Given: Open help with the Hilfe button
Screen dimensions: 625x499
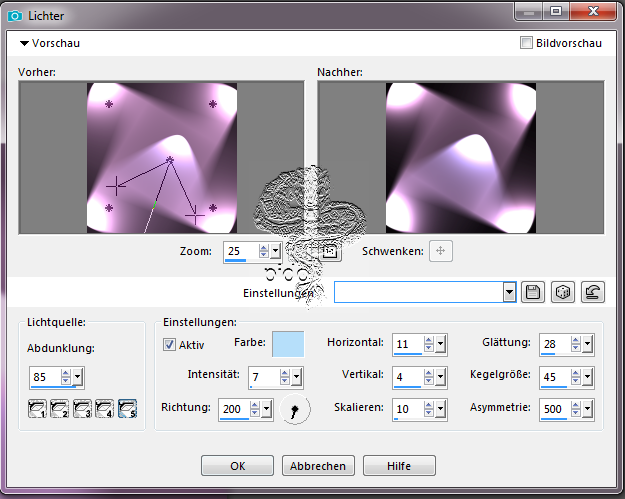Looking at the screenshot, I should tap(399, 466).
